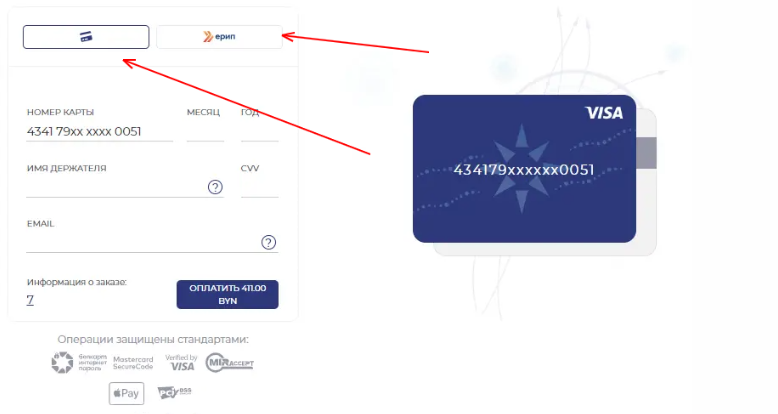The height and width of the screenshot is (414, 778).
Task: Click ОПЛАТИТЬ 411.00 BYN button
Action: [x=227, y=294]
